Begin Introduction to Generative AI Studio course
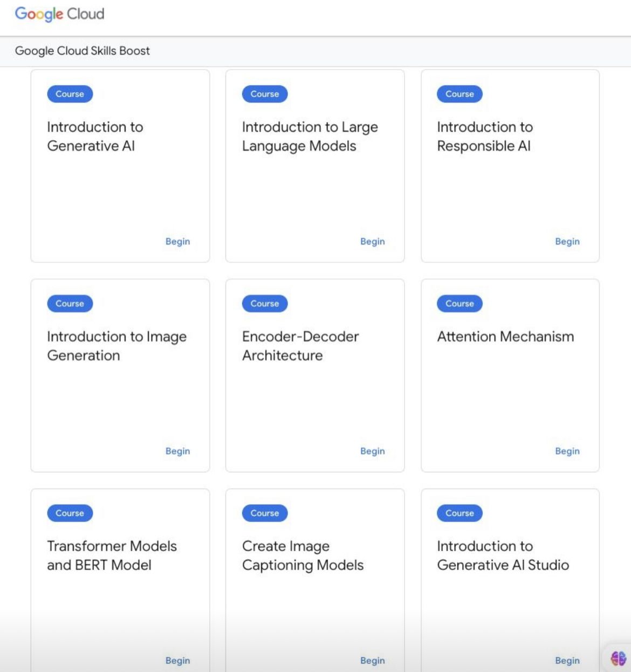 coord(567,661)
